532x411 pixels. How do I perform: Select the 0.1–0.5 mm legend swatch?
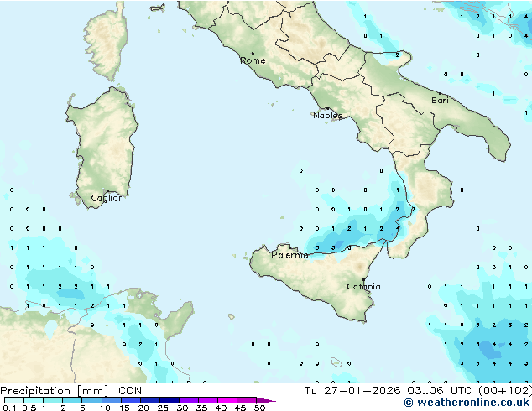[14, 400]
